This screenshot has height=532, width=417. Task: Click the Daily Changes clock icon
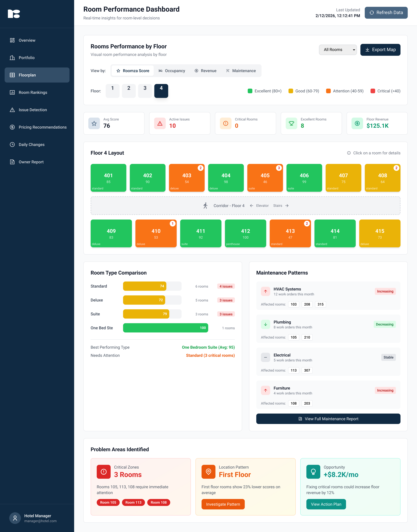click(x=12, y=145)
